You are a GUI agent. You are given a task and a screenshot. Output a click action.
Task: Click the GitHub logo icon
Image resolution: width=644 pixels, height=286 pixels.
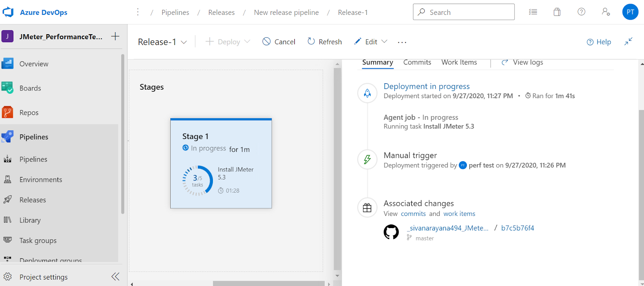(x=391, y=232)
